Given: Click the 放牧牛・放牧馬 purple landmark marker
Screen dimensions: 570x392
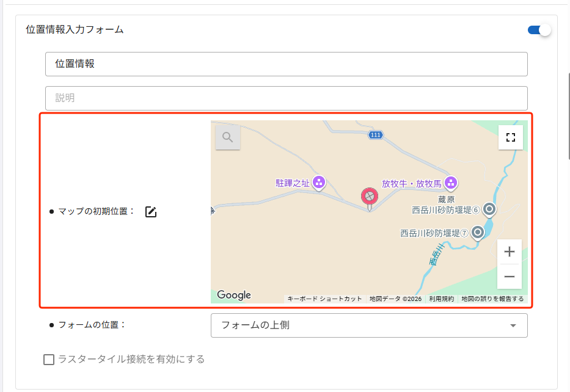Looking at the screenshot, I should coord(451,183).
